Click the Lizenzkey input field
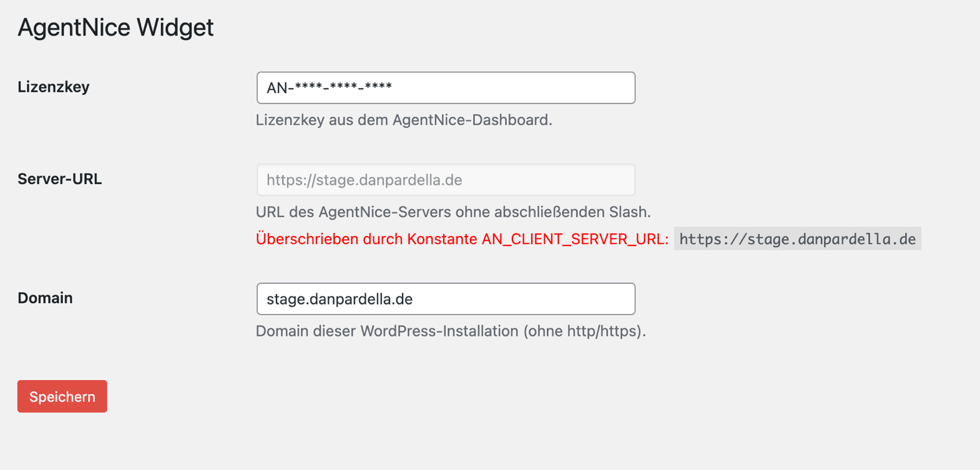Image resolution: width=980 pixels, height=470 pixels. click(x=446, y=88)
